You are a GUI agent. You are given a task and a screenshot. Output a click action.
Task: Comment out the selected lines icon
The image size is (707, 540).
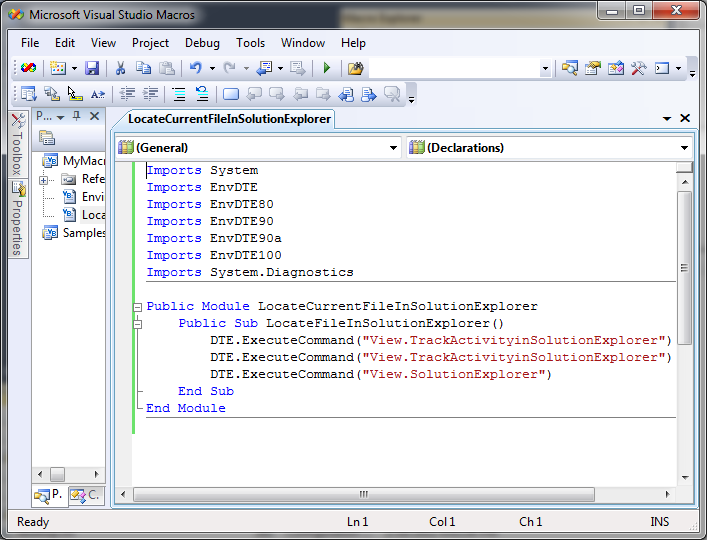point(179,94)
